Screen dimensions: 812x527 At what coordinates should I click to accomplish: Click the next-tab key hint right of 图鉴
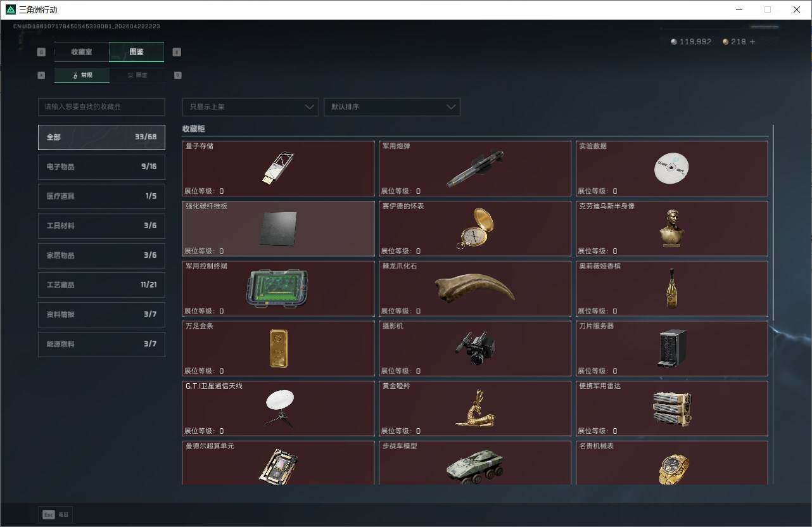(177, 52)
